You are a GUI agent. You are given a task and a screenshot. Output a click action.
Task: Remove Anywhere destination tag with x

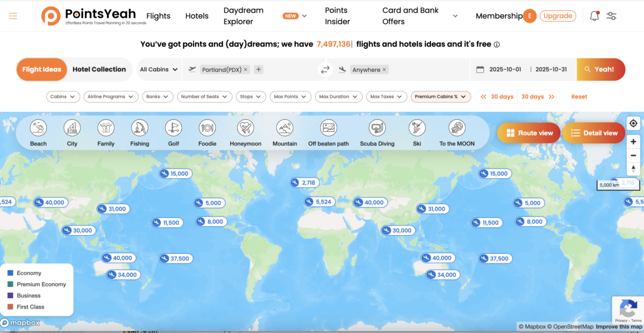(384, 69)
